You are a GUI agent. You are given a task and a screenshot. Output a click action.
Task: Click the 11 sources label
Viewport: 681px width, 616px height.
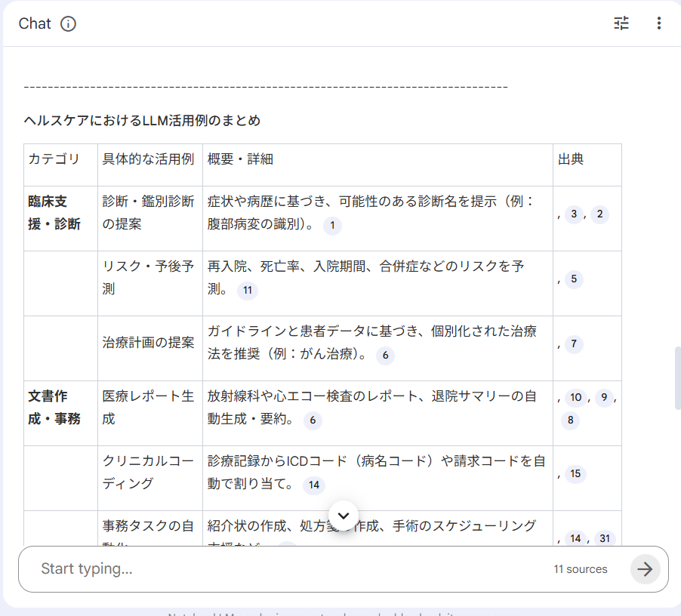coord(580,569)
